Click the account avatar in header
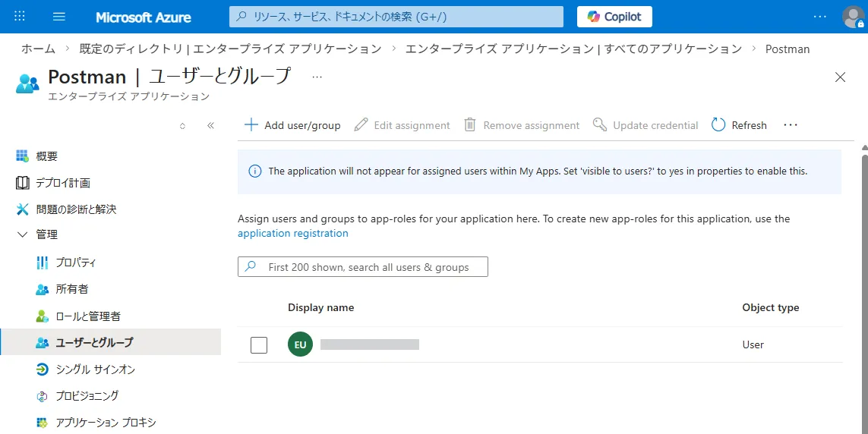 (853, 17)
